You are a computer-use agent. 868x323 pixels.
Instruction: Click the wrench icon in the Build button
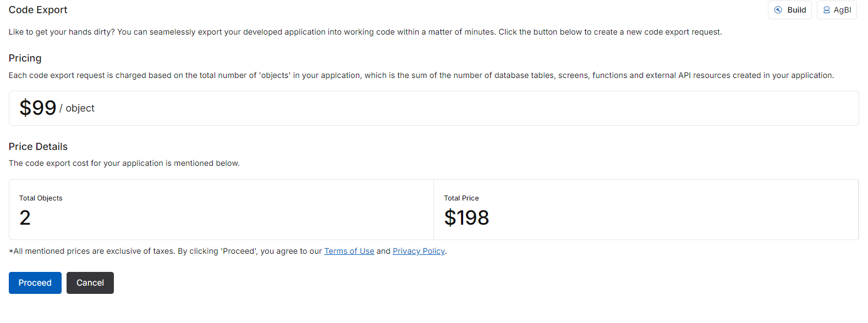pyautogui.click(x=778, y=10)
